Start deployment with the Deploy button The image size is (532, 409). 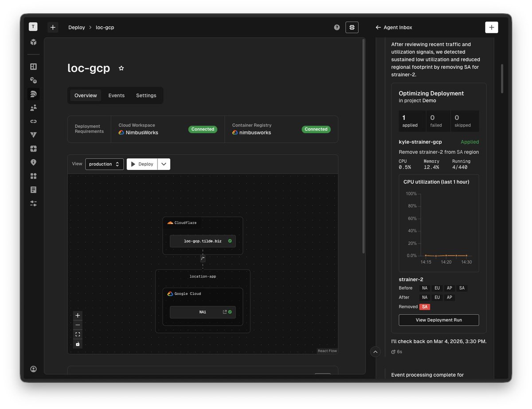pyautogui.click(x=142, y=164)
